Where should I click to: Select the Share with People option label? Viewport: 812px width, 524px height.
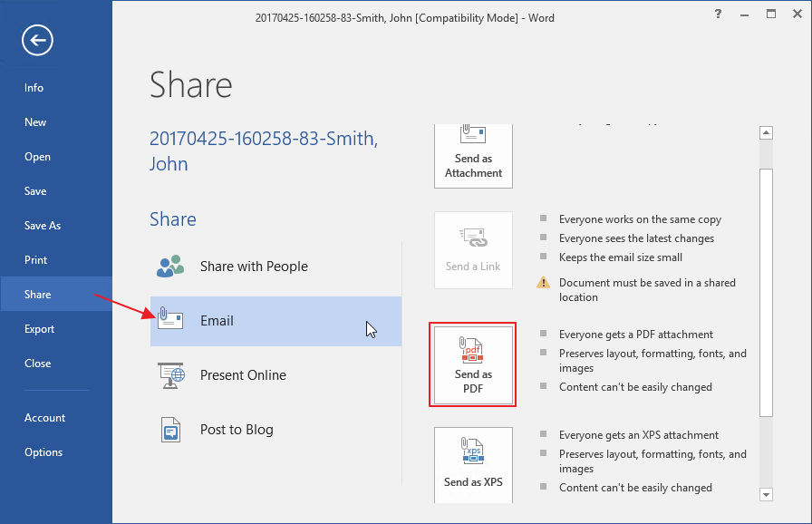(x=254, y=267)
